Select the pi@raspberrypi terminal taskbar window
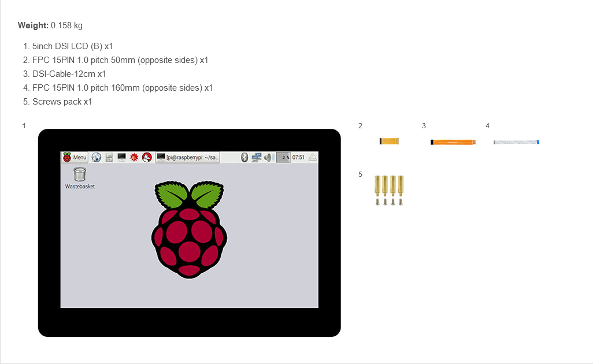The height and width of the screenshot is (364, 593). coord(188,157)
